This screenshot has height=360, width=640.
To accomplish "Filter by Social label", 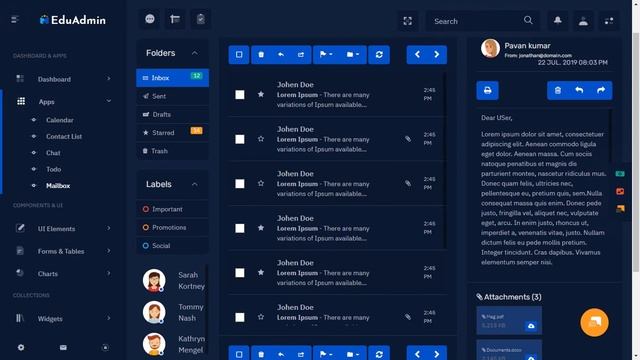I will tap(172, 246).
